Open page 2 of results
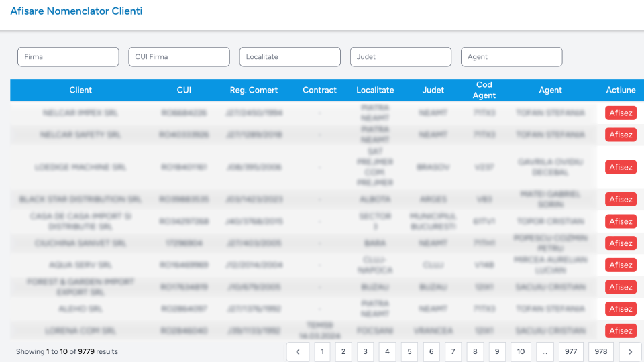The image size is (644, 362). pyautogui.click(x=343, y=351)
